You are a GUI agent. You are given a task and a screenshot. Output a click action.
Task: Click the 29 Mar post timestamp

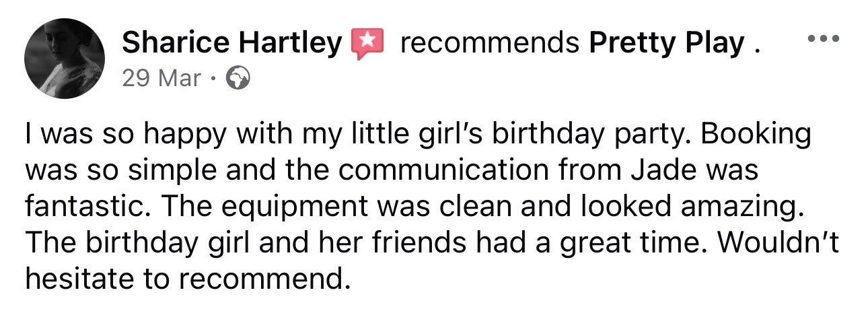click(161, 79)
